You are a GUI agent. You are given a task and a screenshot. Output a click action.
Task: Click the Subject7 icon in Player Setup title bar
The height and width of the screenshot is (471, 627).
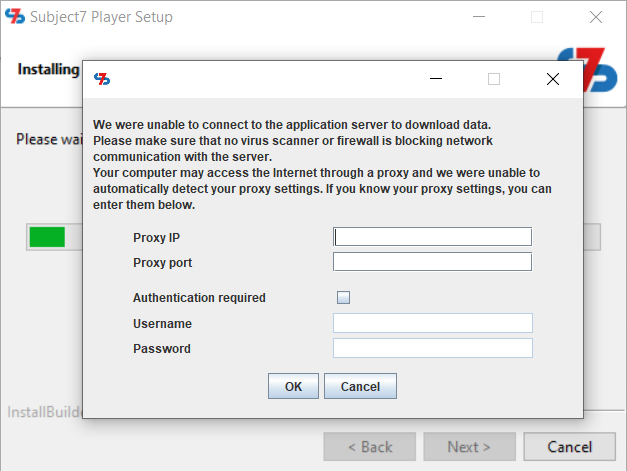coord(15,17)
